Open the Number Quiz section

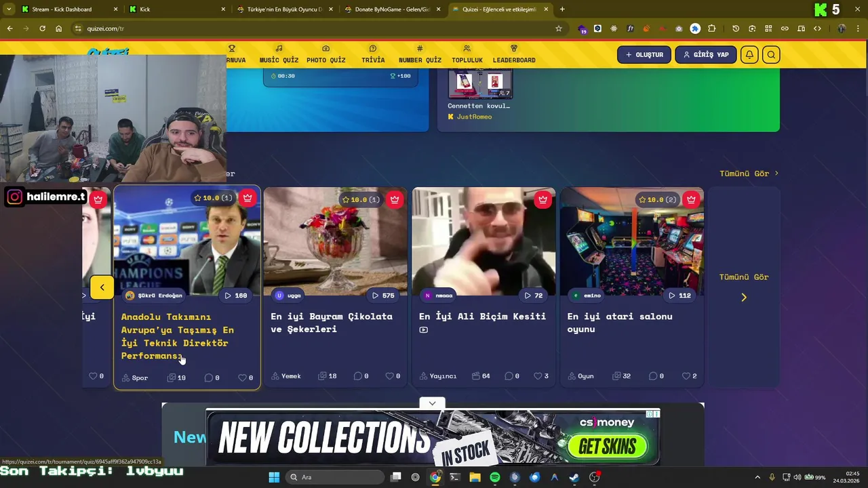420,54
